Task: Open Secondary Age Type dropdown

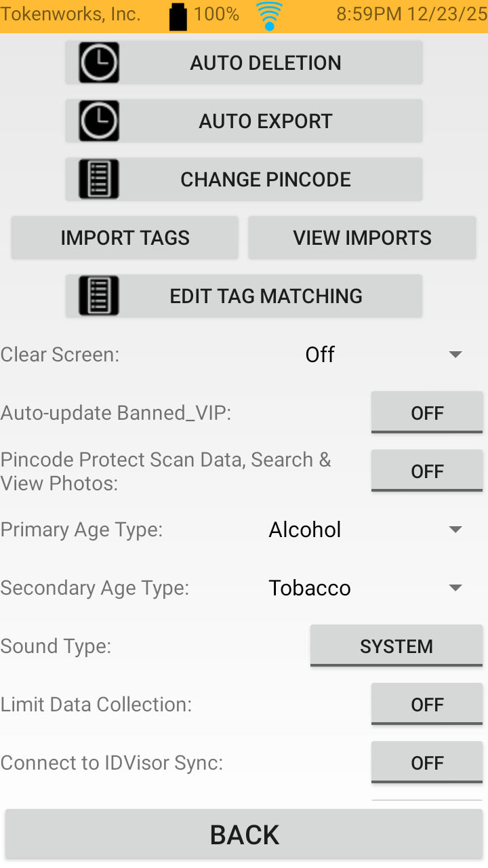Action: click(366, 588)
